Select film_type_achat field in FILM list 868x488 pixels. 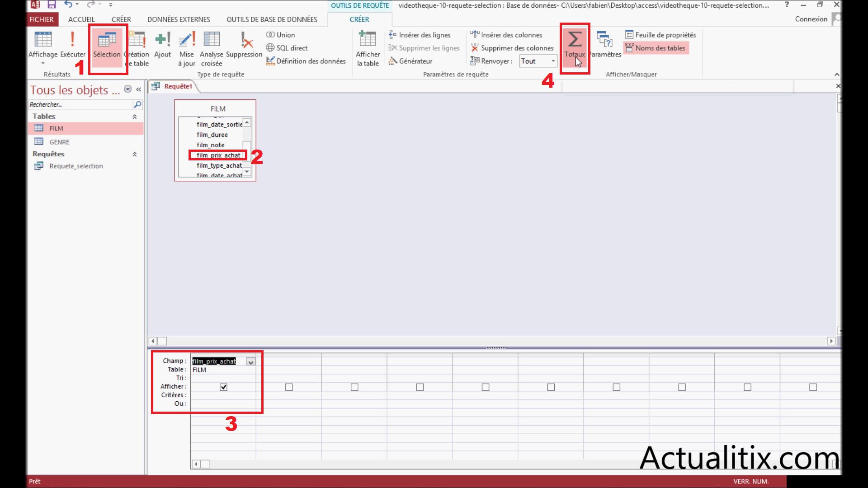pos(219,165)
